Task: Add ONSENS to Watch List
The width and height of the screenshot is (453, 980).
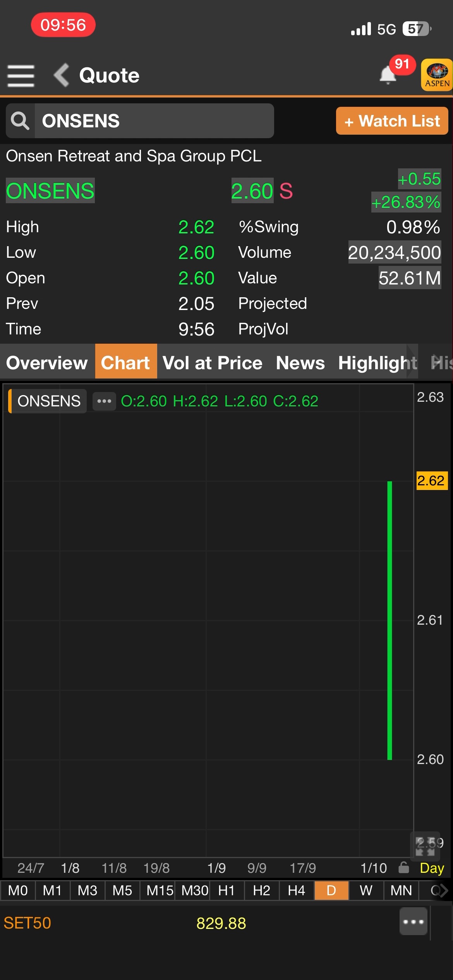Action: pyautogui.click(x=392, y=121)
